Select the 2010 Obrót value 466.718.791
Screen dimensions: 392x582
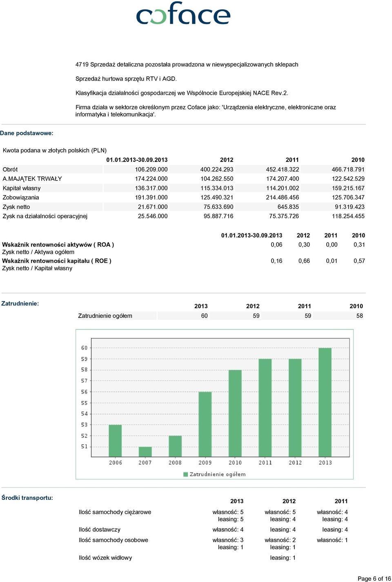[348, 169]
